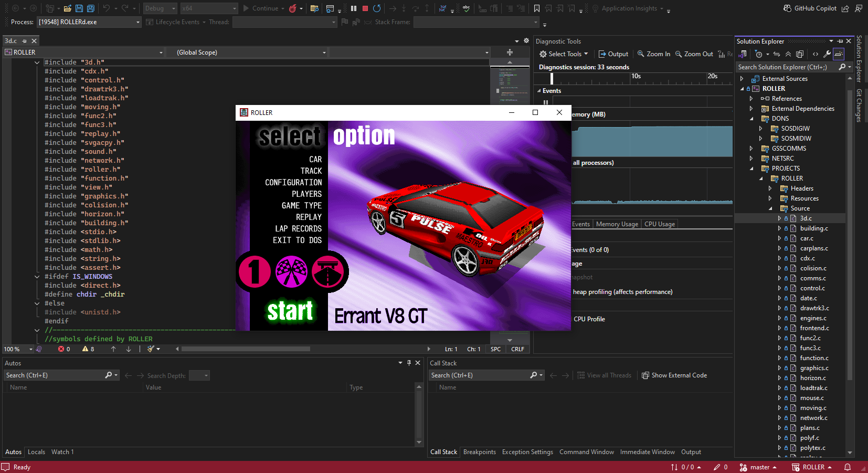The image size is (868, 473).
Task: Open the Select Tools dropdown in Diagnostic Tools
Action: tap(564, 54)
